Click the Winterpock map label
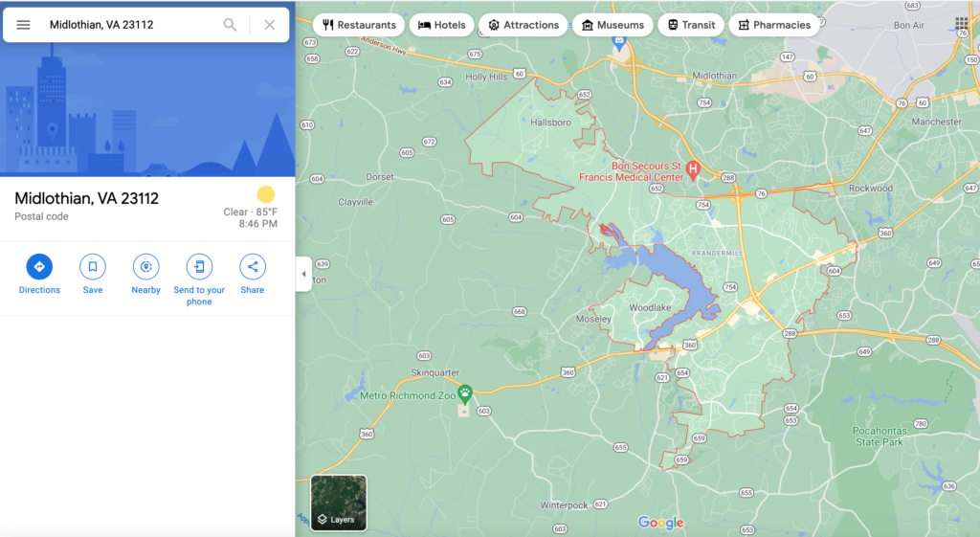Viewport: 980px width, 537px height. tap(565, 505)
